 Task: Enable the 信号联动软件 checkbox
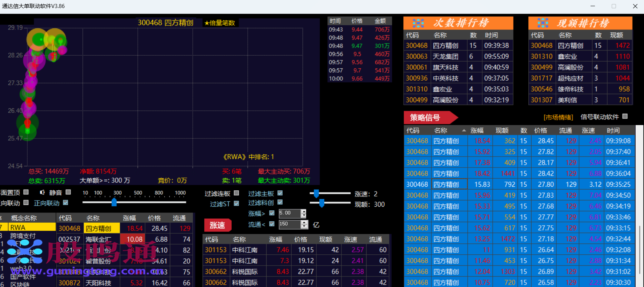[625, 116]
